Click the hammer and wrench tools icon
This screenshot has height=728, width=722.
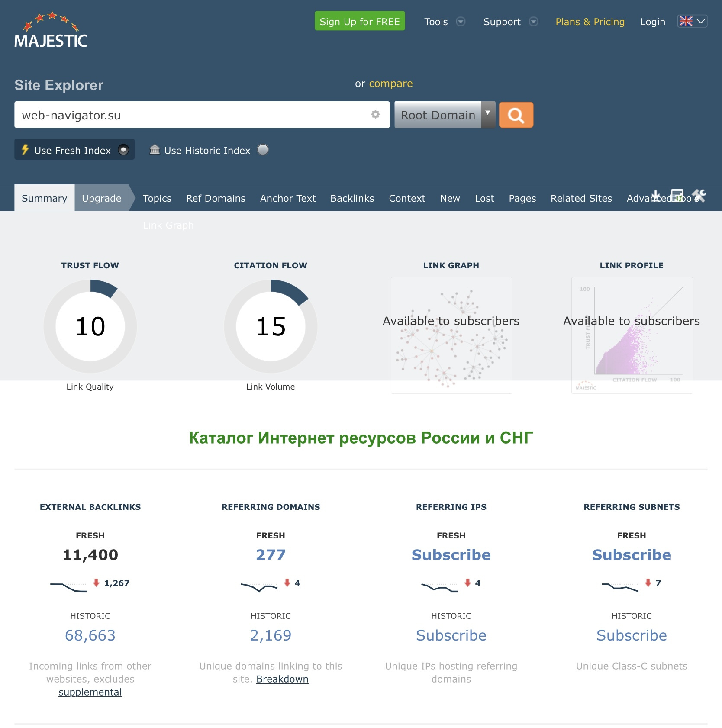click(x=699, y=196)
